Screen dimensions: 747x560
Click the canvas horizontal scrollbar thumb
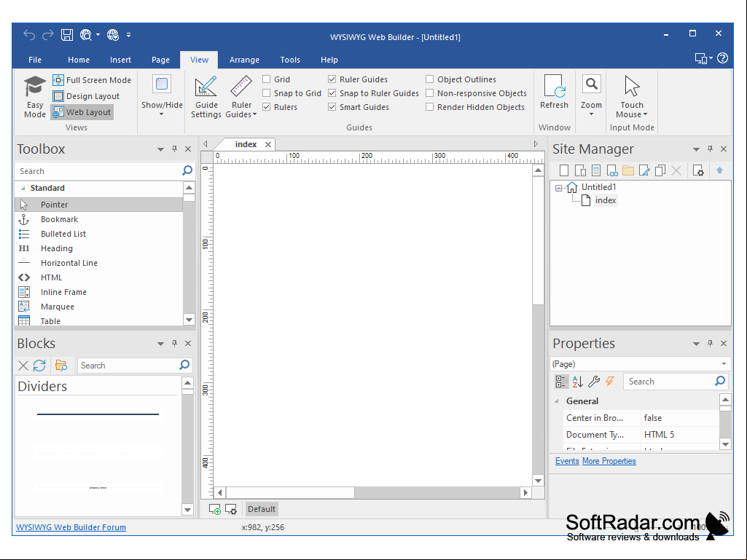pyautogui.click(x=290, y=492)
